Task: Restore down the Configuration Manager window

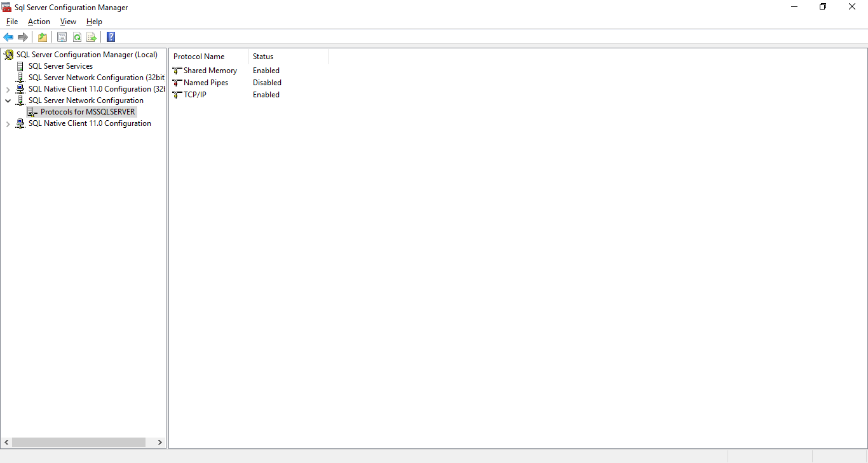Action: point(824,7)
